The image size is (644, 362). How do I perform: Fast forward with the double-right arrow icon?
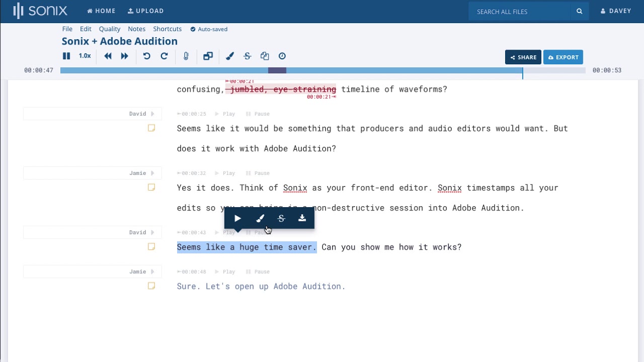[124, 56]
